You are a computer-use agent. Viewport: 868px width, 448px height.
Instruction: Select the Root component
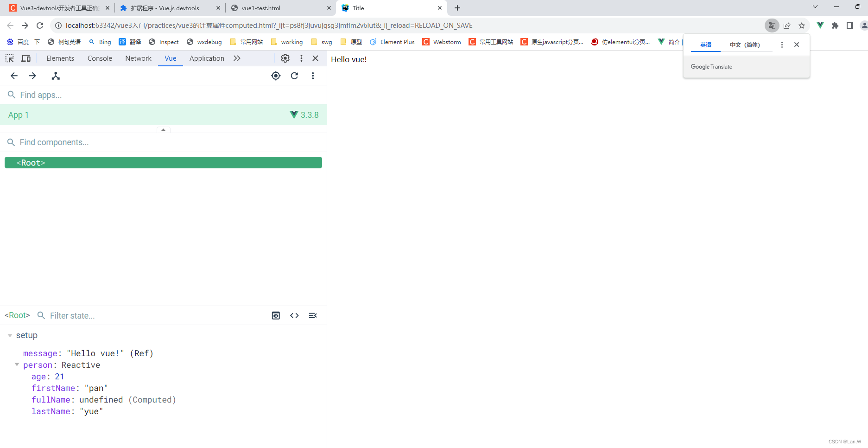(31, 162)
